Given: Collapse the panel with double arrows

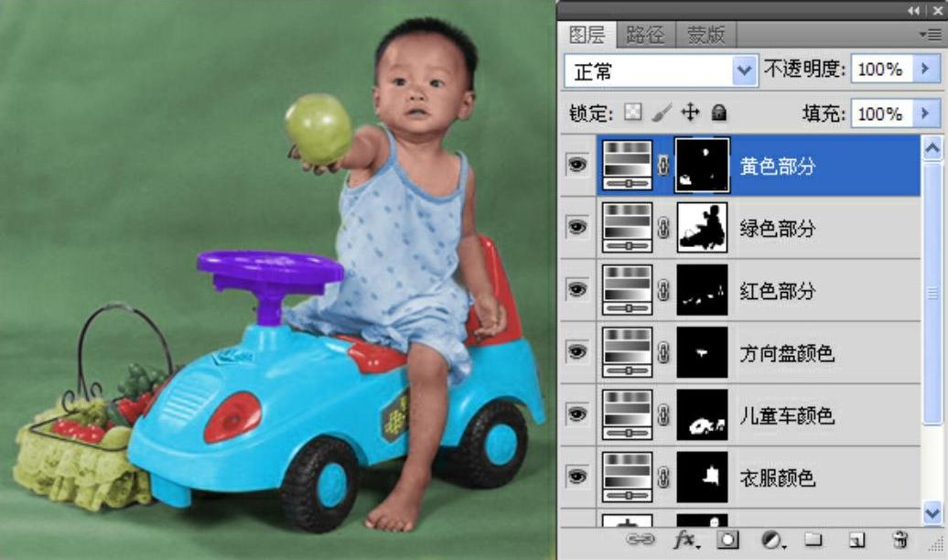Looking at the screenshot, I should tap(913, 11).
